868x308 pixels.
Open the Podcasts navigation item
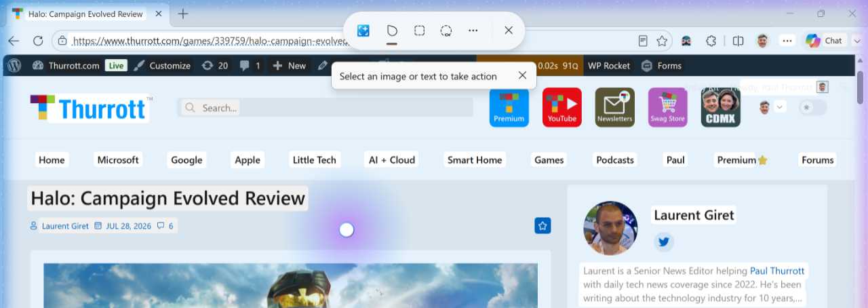(615, 159)
